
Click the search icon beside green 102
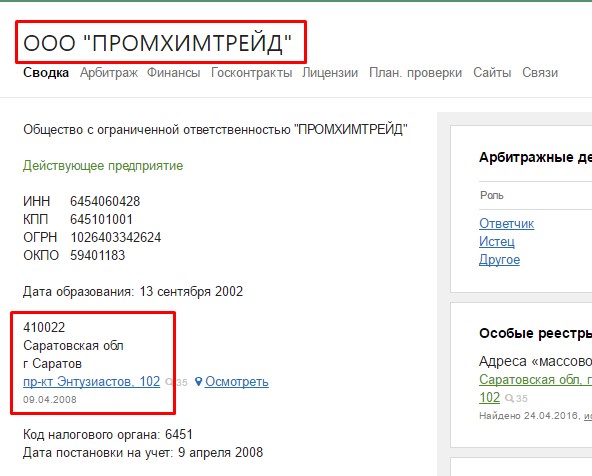(509, 398)
